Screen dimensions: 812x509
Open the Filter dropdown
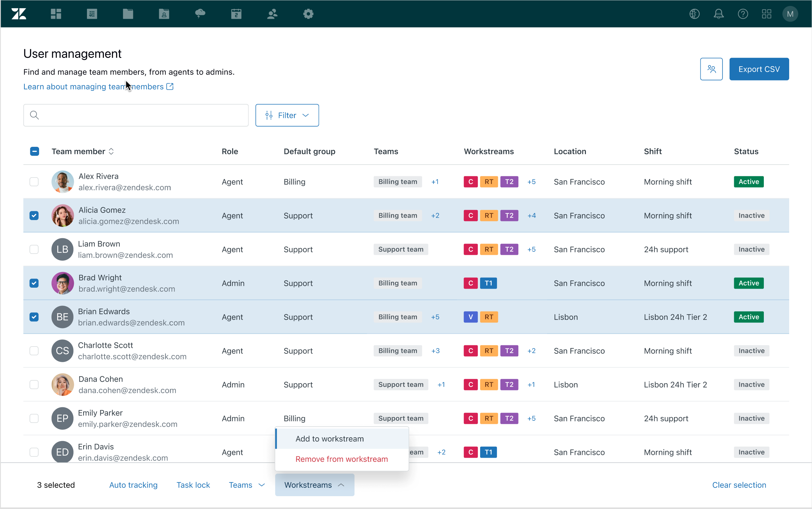(x=287, y=116)
